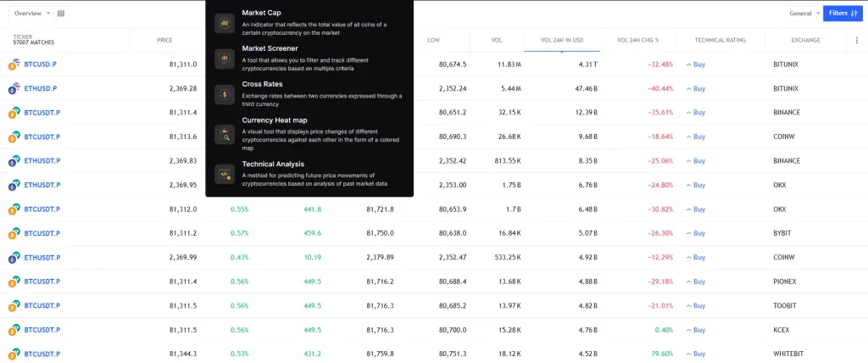Click the coin icon in OKX BTCUSDT.P row
The height and width of the screenshot is (363, 868).
[14, 209]
